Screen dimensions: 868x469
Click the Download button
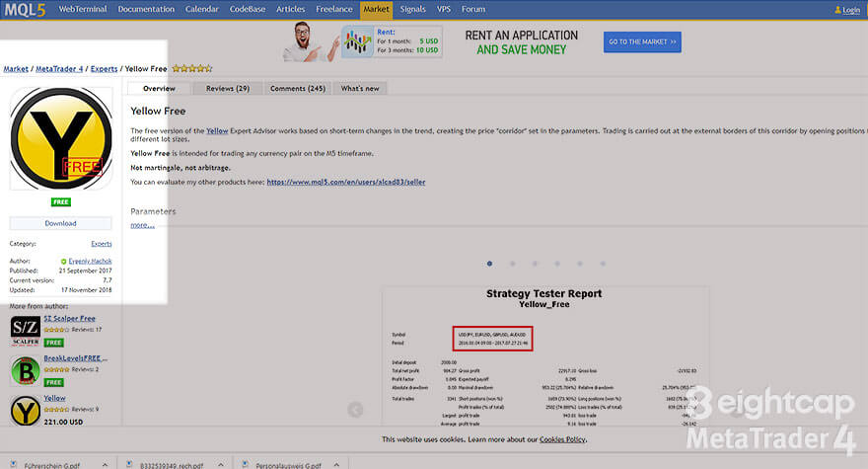click(x=60, y=223)
